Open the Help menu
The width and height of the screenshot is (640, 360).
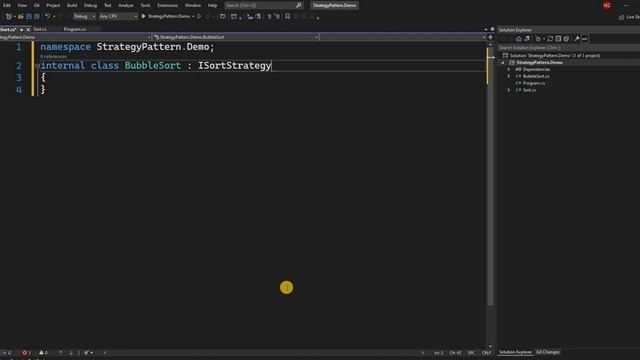(x=212, y=5)
